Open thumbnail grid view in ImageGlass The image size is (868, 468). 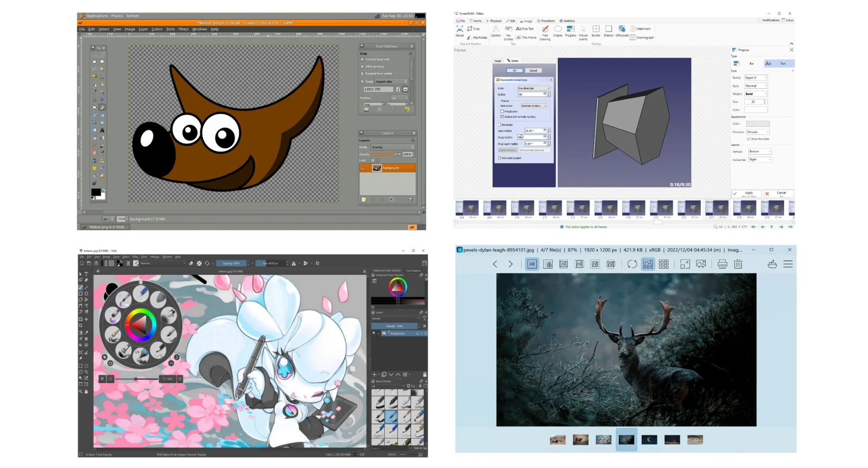coord(664,264)
